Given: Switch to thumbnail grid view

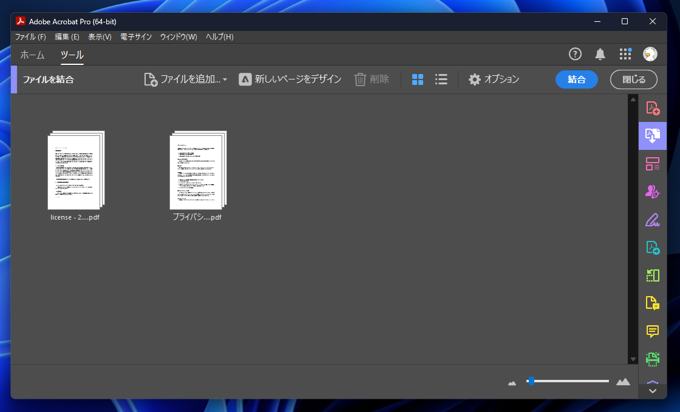Looking at the screenshot, I should pyautogui.click(x=418, y=79).
